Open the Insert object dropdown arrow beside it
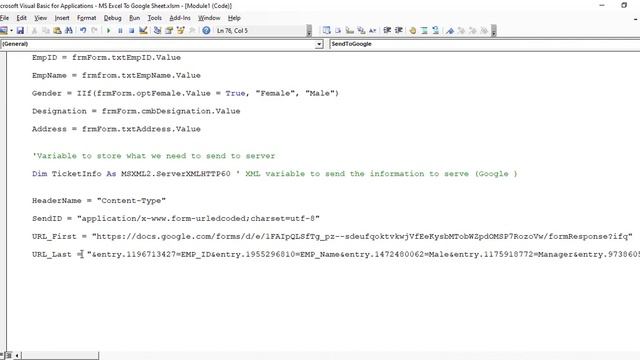Image resolution: width=640 pixels, height=360 pixels. point(11,31)
